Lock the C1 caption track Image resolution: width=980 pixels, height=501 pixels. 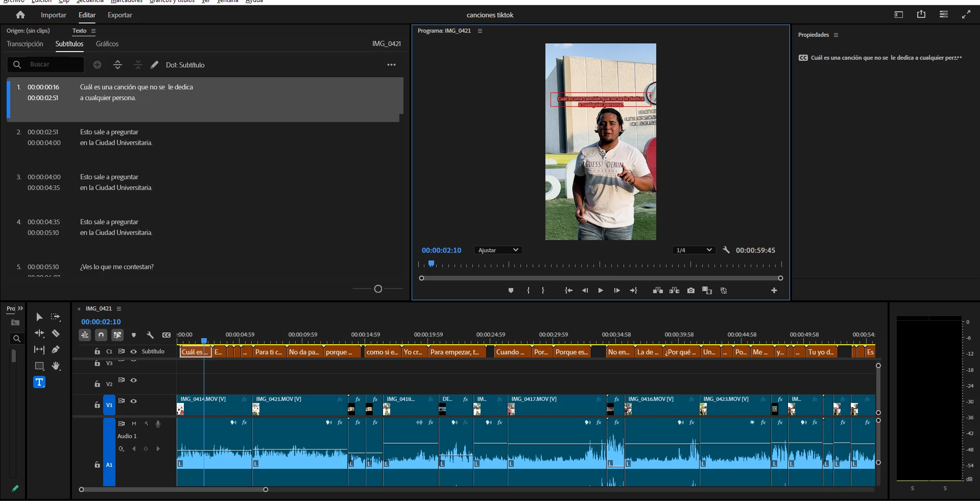coord(97,351)
